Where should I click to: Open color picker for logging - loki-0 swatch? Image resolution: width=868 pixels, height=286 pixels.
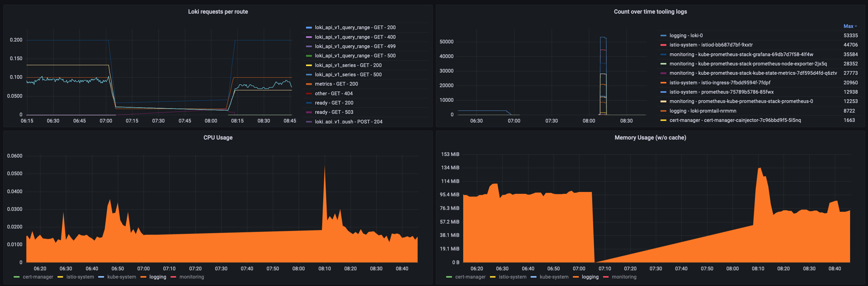pyautogui.click(x=663, y=36)
